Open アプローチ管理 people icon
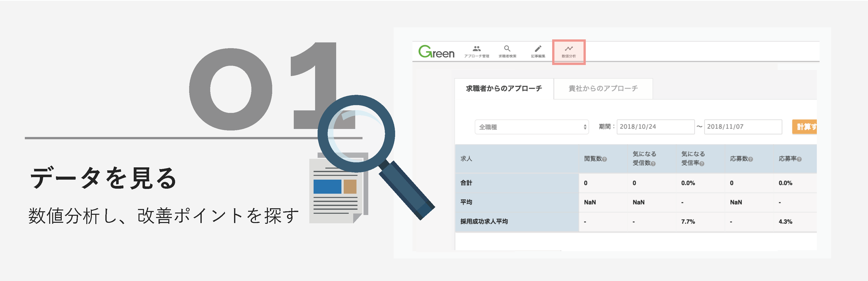Screen dimensions: 868x281 click(x=476, y=48)
